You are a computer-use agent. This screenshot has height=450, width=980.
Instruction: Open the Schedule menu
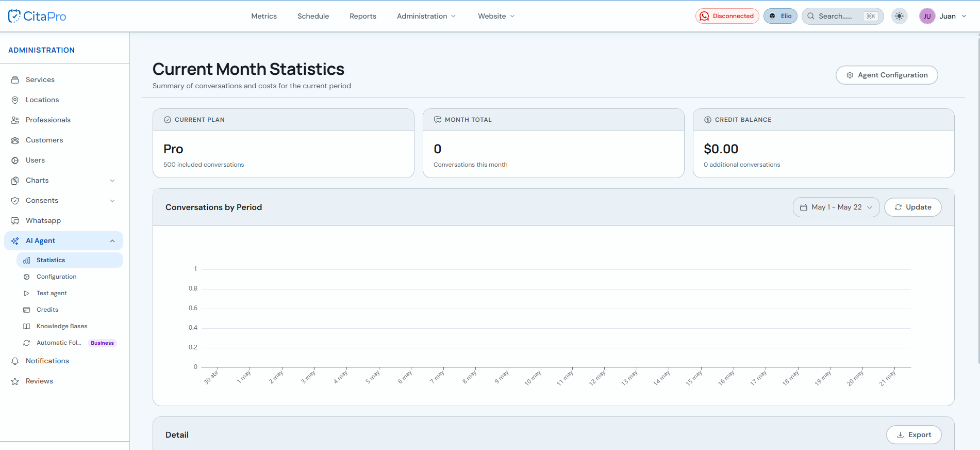pyautogui.click(x=313, y=16)
